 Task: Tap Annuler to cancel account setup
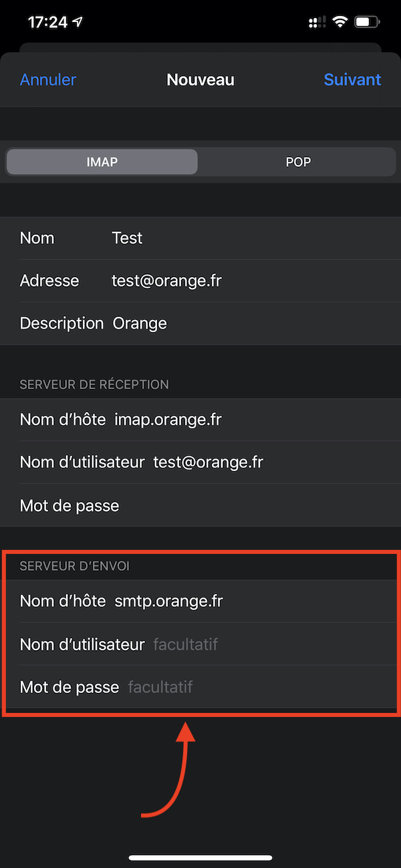coord(48,80)
